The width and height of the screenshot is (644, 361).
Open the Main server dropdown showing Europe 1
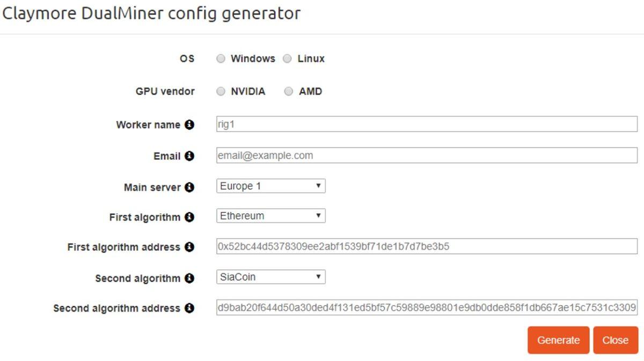271,186
